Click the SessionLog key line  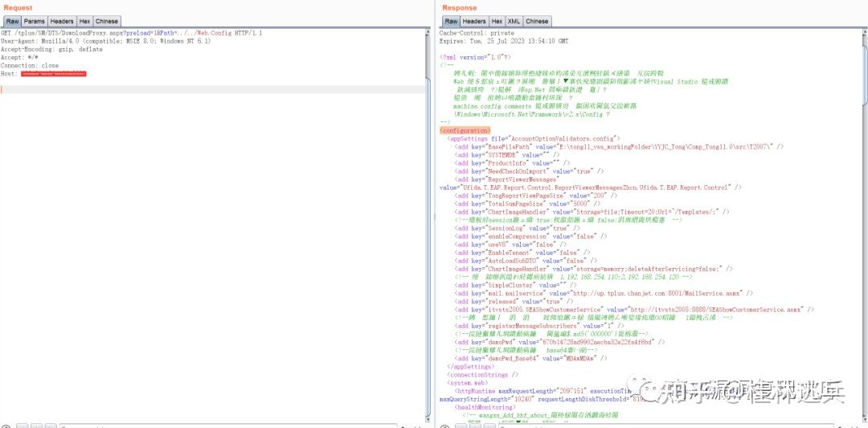click(517, 228)
